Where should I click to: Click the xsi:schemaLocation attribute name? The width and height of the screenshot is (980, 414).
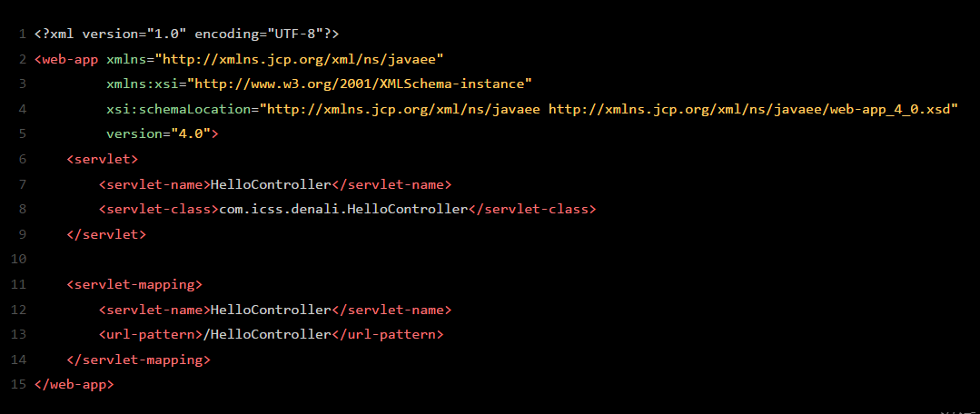coord(178,109)
